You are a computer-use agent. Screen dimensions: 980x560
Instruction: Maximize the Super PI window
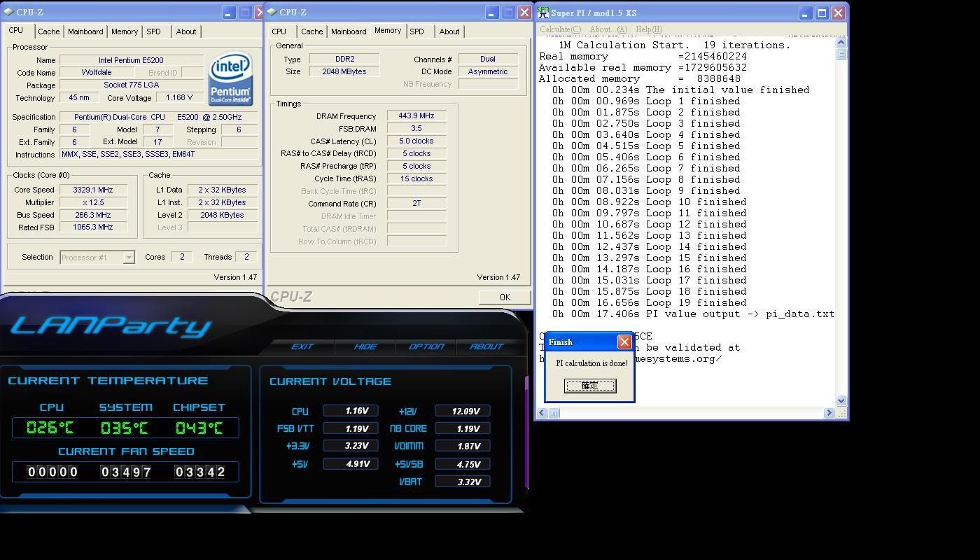pos(822,13)
